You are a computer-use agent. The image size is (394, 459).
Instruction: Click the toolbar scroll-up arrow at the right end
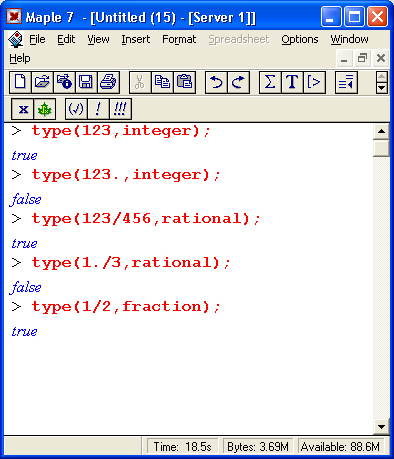382,77
